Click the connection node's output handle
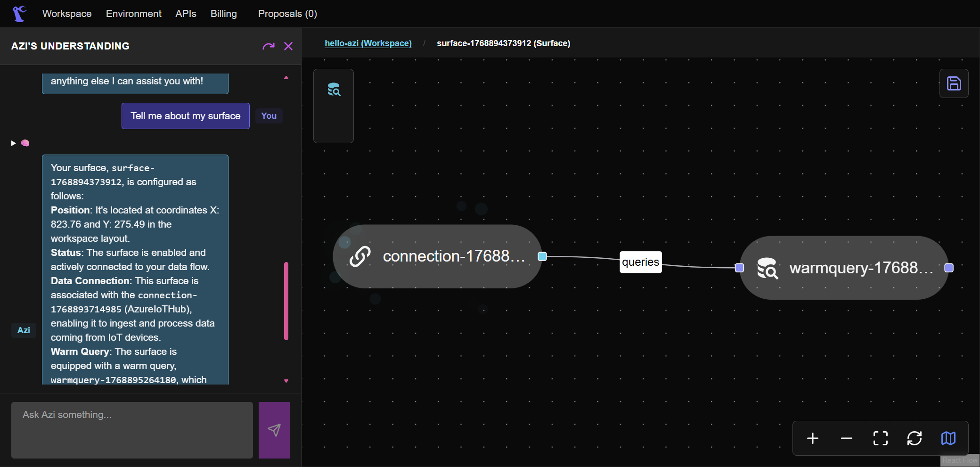Viewport: 980px width, 467px height. click(542, 256)
